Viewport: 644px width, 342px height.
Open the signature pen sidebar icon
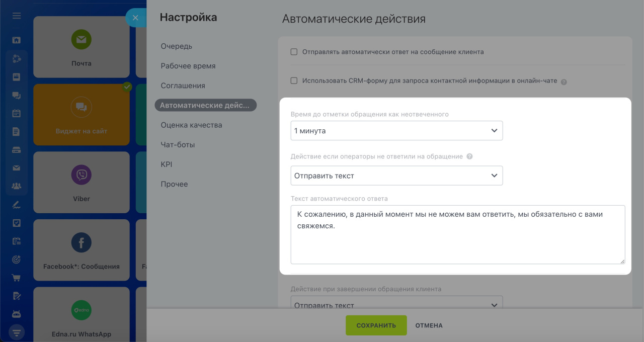pos(17,205)
